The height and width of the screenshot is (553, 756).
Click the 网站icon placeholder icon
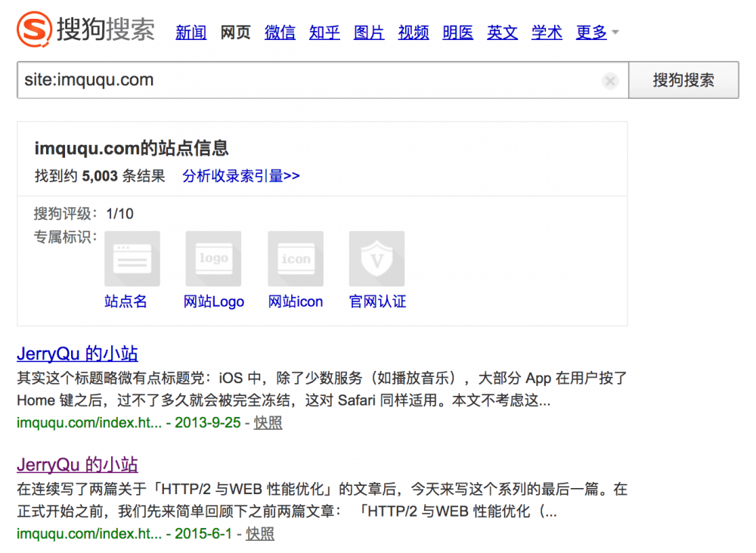296,258
